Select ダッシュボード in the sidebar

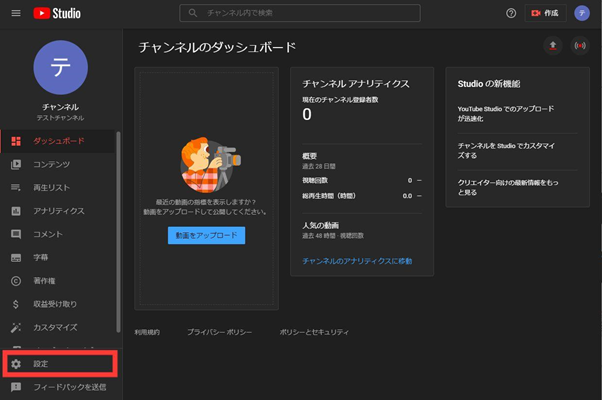pyautogui.click(x=58, y=141)
